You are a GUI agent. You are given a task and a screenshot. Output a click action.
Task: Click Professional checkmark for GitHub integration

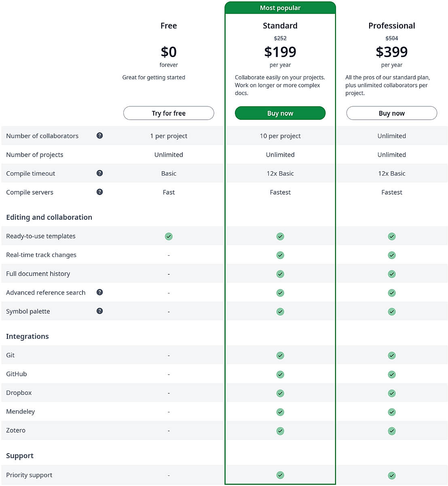pos(392,374)
